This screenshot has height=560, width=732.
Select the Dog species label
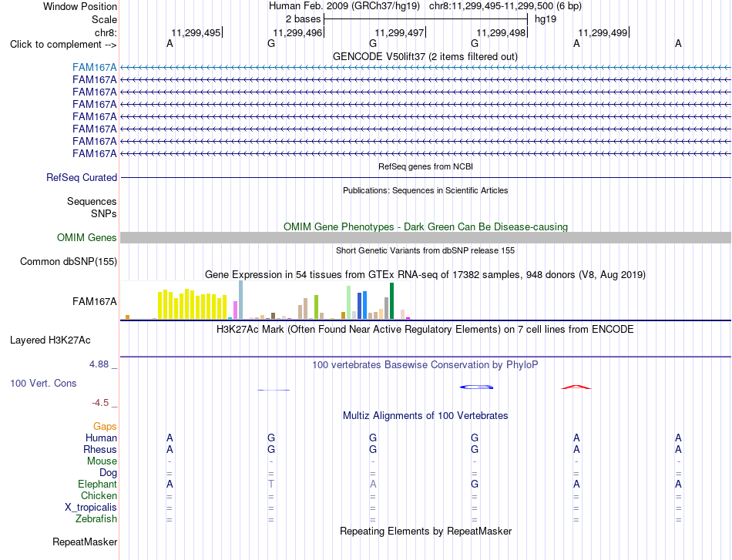pos(108,472)
